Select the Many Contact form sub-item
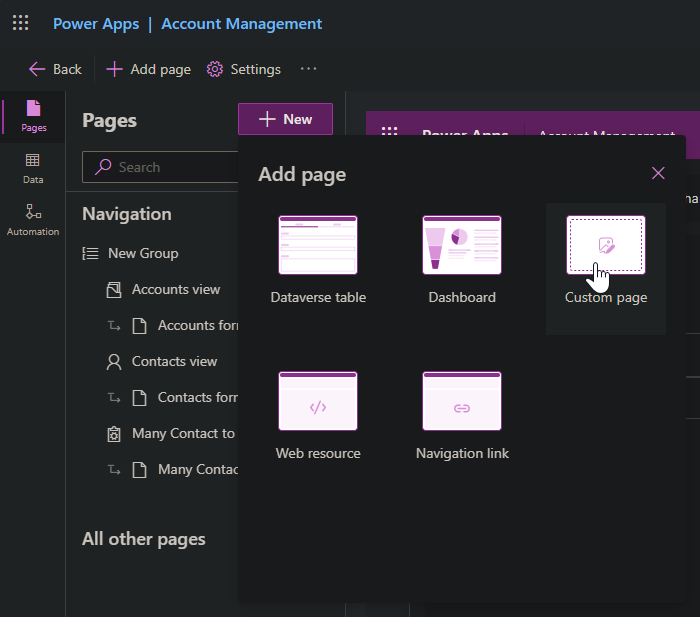Image resolution: width=700 pixels, height=617 pixels. (x=198, y=470)
